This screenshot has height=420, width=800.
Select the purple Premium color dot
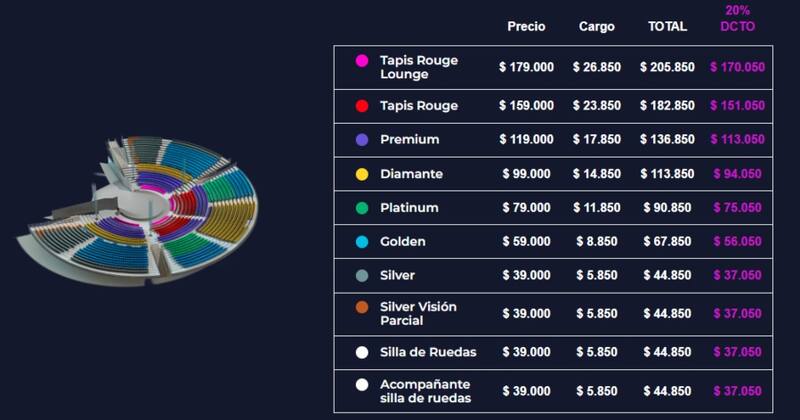coord(362,139)
